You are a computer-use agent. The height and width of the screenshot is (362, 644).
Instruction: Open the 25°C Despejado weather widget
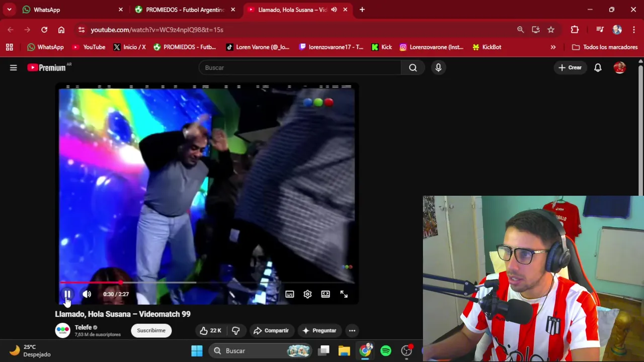(x=30, y=350)
